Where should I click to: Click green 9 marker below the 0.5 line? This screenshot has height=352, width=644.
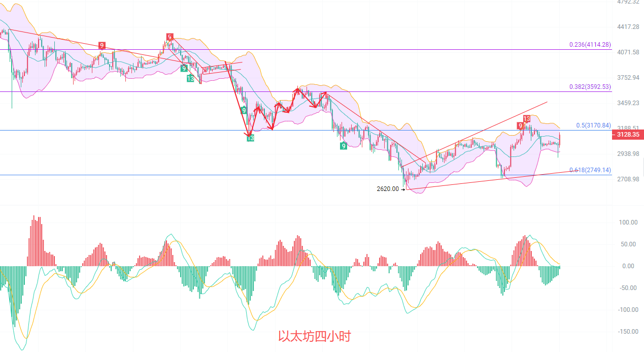[x=344, y=146]
